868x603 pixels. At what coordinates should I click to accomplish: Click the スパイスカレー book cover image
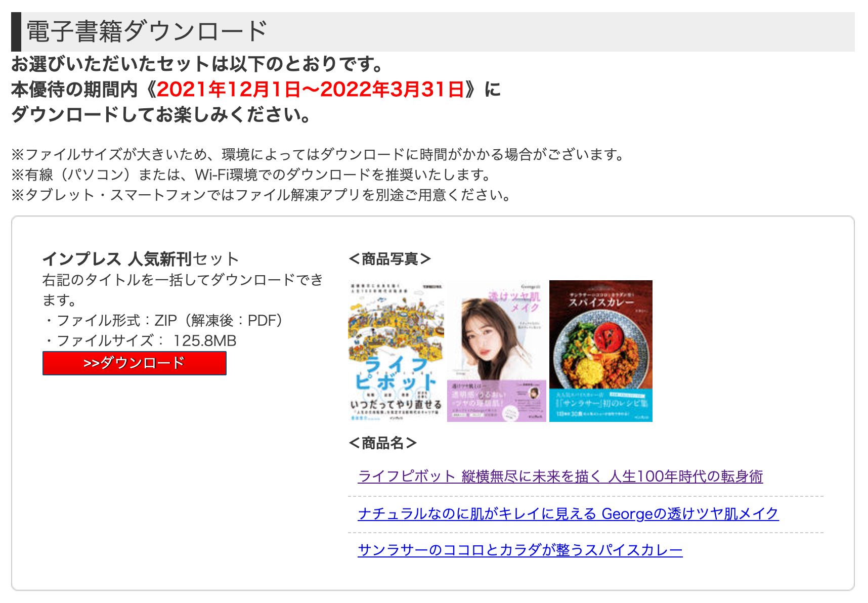pyautogui.click(x=601, y=351)
